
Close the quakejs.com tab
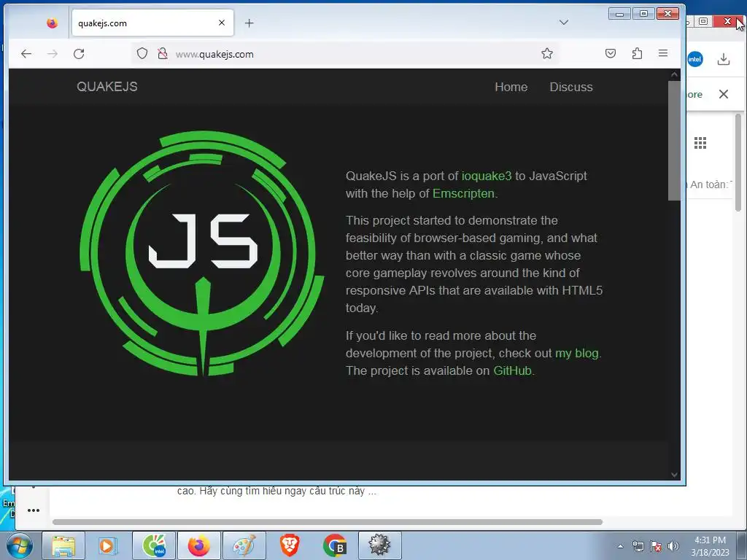pyautogui.click(x=222, y=23)
